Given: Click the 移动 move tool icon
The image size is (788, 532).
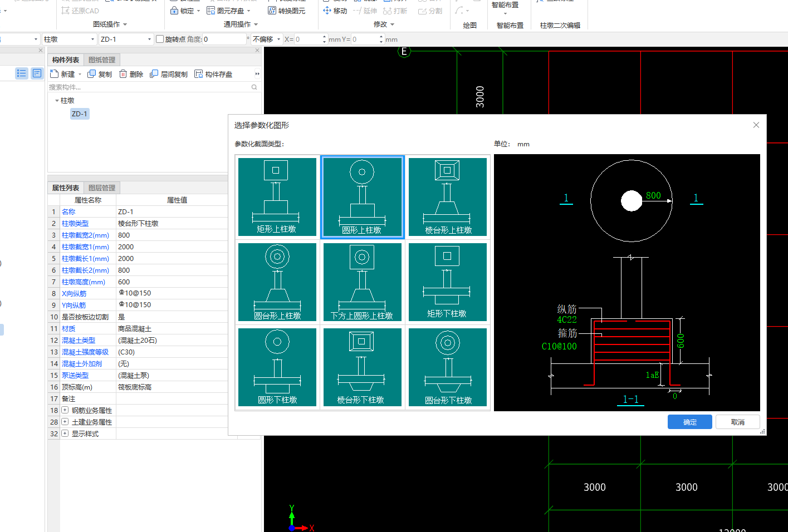Looking at the screenshot, I should point(327,11).
